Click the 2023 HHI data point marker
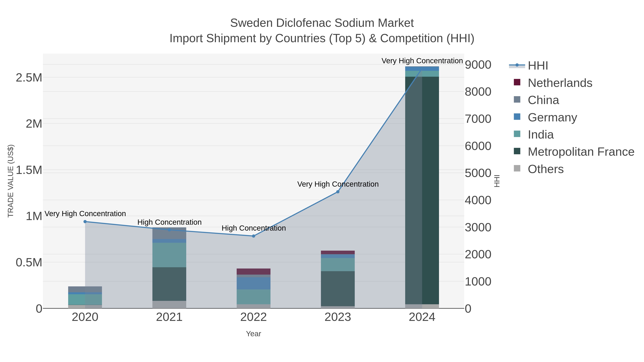Screen dimensions: 644x362 point(338,192)
